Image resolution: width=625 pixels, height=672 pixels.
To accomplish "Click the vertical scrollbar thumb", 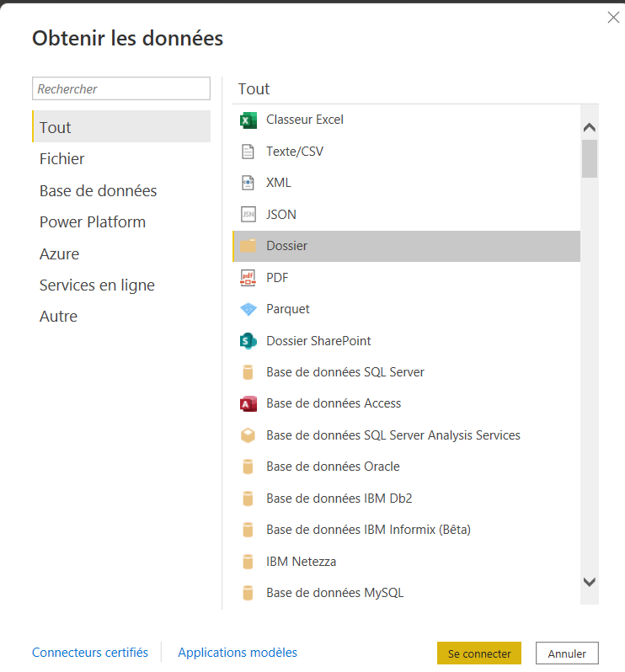I will pyautogui.click(x=590, y=158).
